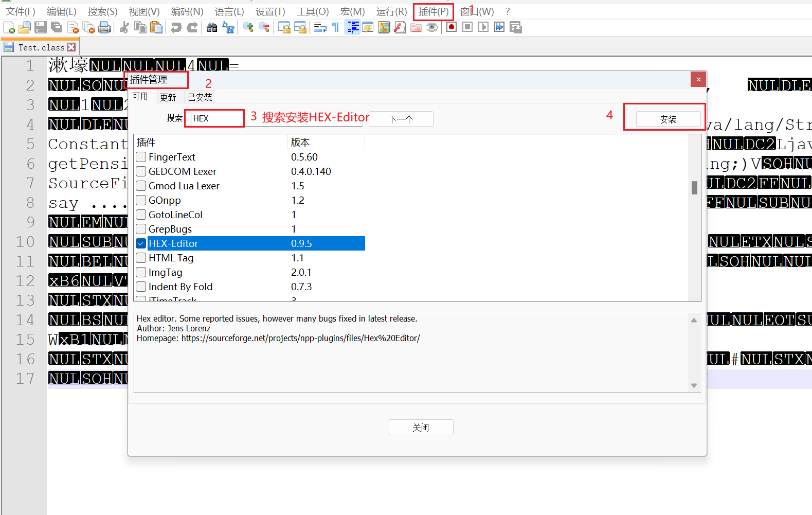Switch to the 可用 tab
812x515 pixels.
[140, 97]
